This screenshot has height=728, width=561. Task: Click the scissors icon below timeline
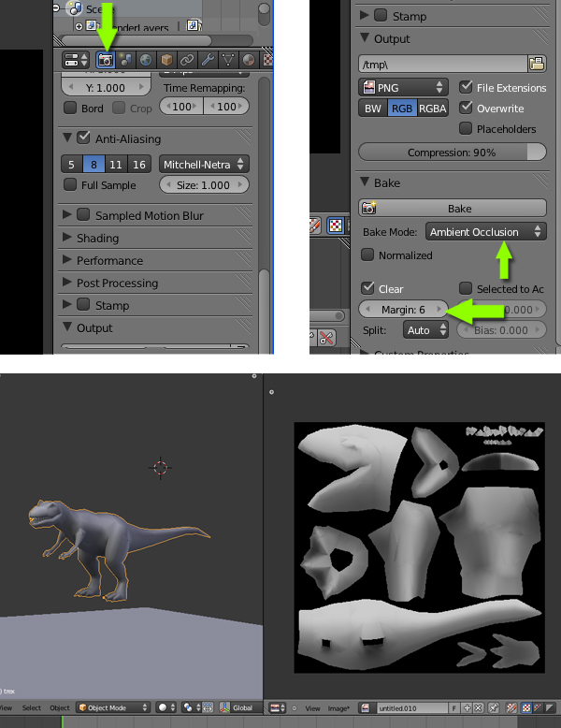pos(326,338)
